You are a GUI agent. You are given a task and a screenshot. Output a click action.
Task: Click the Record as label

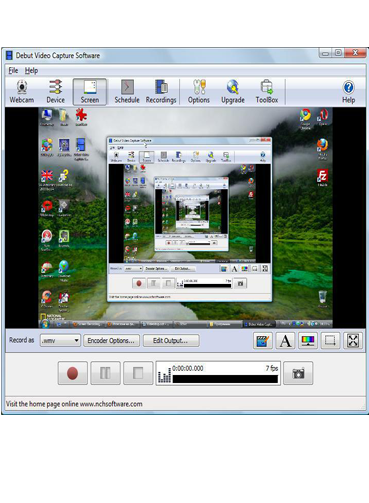click(x=22, y=340)
